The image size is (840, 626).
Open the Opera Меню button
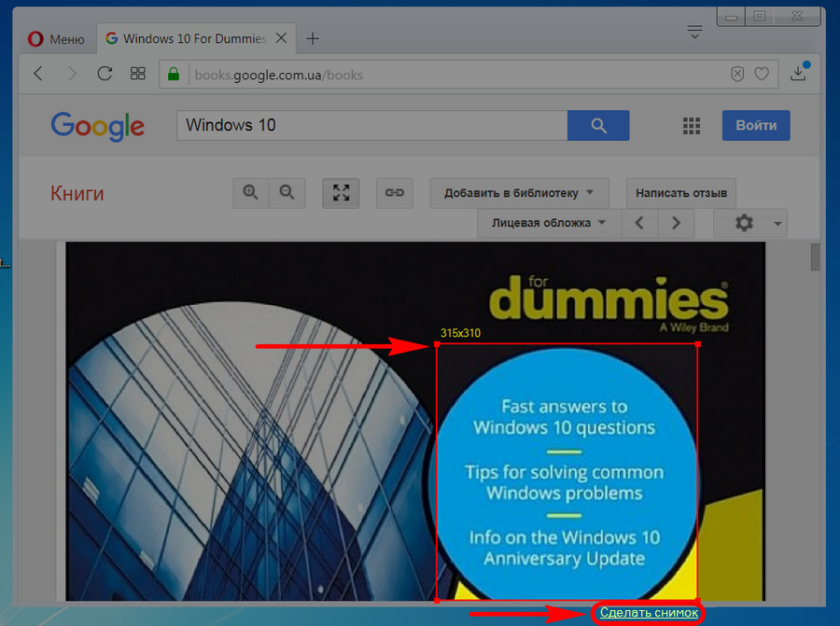tap(56, 39)
